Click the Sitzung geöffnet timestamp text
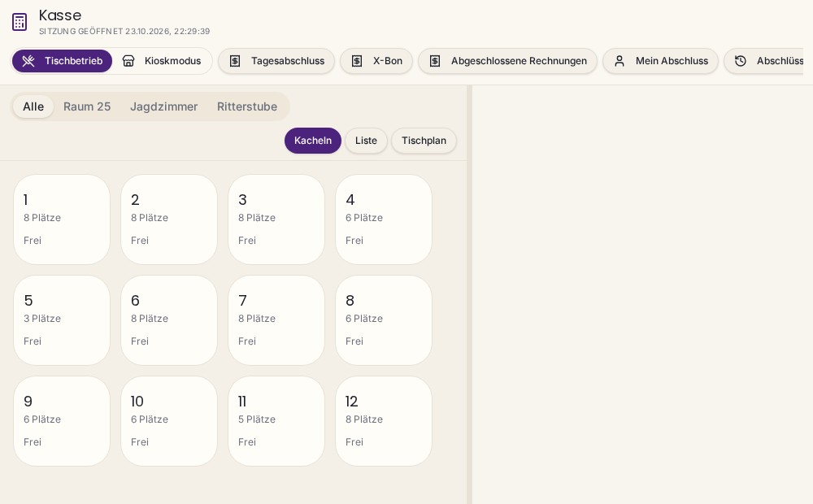The width and height of the screenshot is (813, 504). 124,31
